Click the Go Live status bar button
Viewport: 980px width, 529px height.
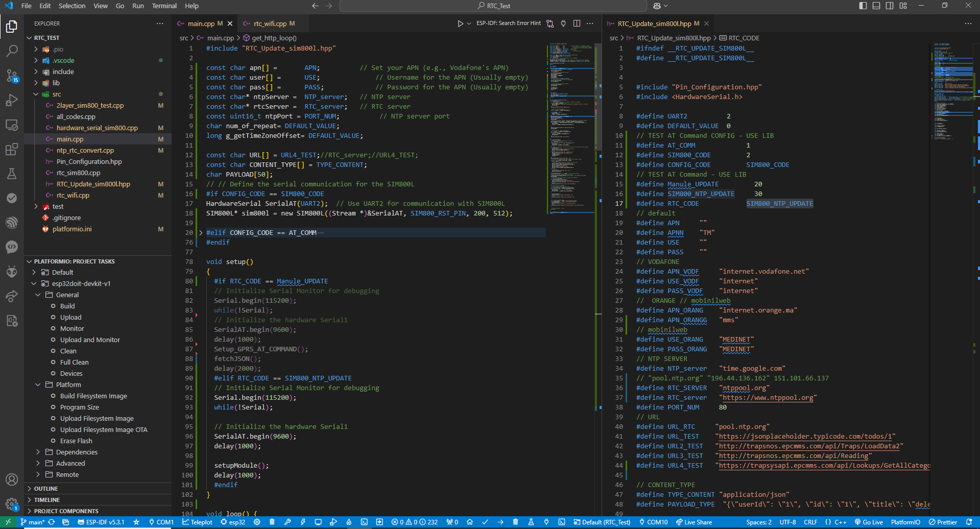coord(869,522)
